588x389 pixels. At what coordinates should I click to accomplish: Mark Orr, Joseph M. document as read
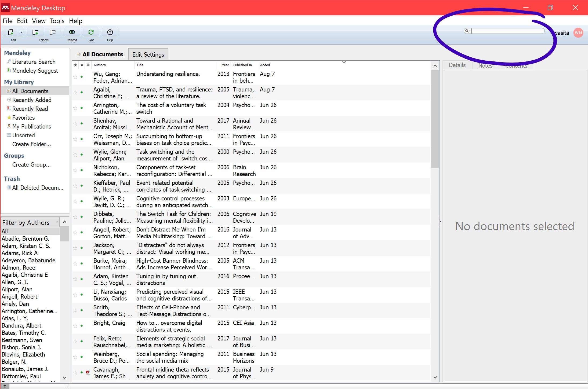coord(82,139)
